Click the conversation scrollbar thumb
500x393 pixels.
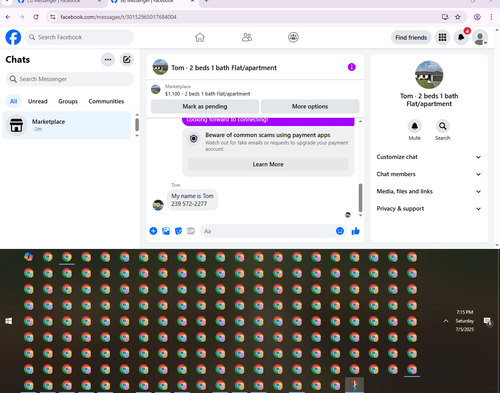[x=360, y=198]
